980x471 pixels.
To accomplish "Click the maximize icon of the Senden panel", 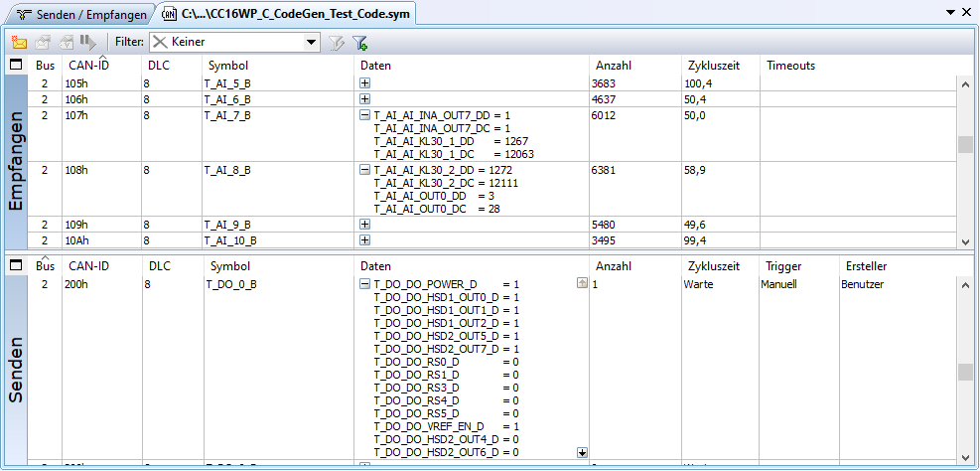I will click(16, 265).
